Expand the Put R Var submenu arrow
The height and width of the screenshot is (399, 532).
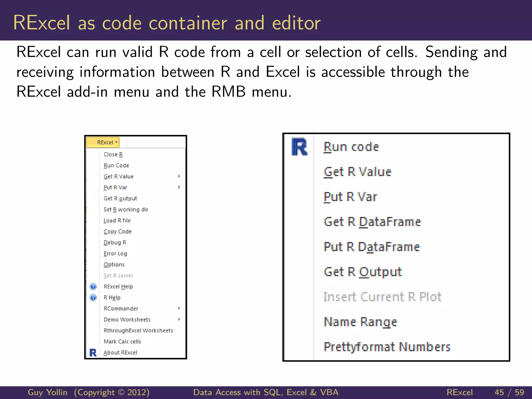pos(179,187)
